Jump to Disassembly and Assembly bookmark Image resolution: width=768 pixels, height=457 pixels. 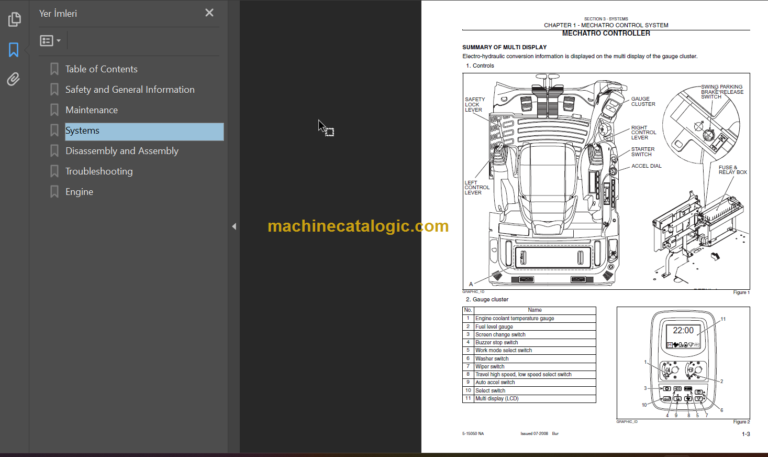(x=122, y=151)
